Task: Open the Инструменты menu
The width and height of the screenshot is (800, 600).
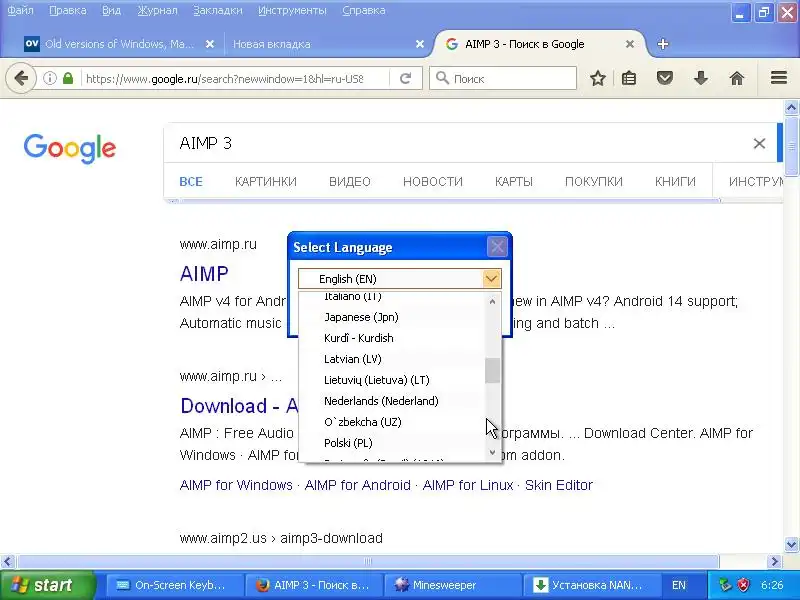Action: [x=292, y=10]
